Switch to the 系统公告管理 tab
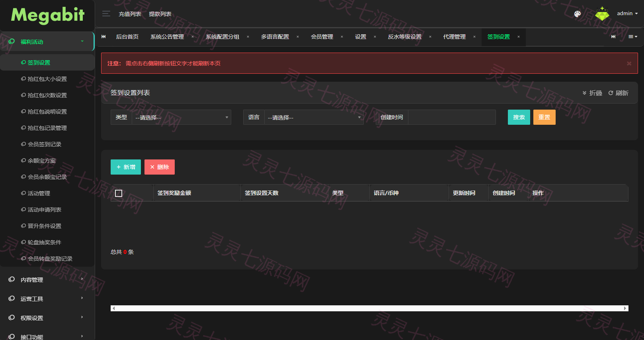 point(167,37)
